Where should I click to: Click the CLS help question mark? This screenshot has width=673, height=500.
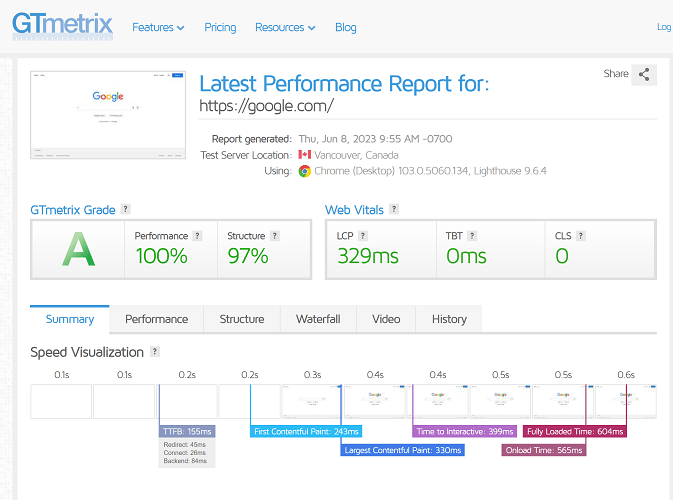581,236
